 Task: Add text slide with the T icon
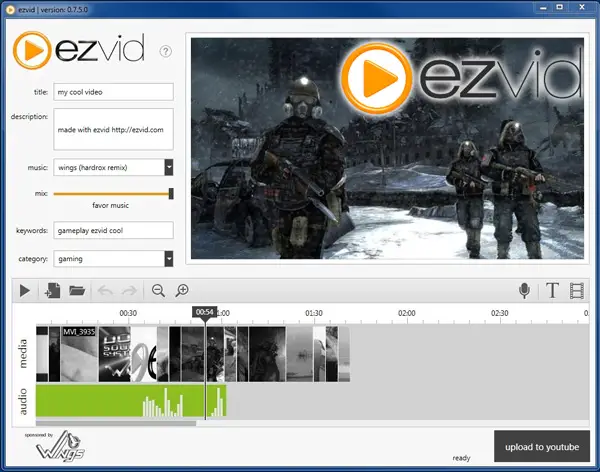coord(552,291)
